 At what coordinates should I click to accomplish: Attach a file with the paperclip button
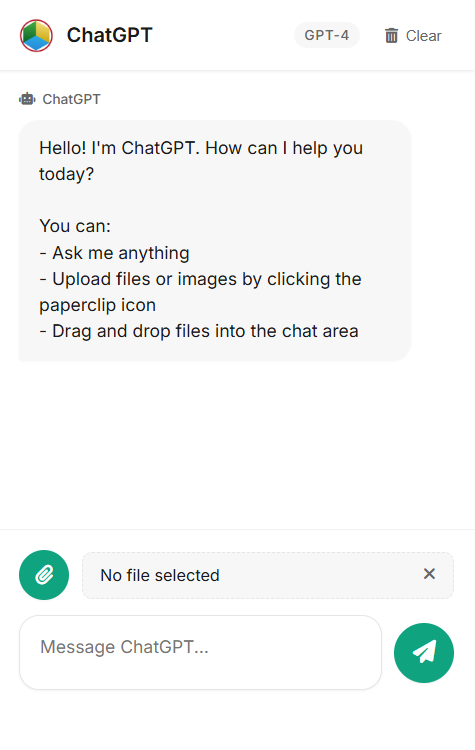click(x=44, y=575)
